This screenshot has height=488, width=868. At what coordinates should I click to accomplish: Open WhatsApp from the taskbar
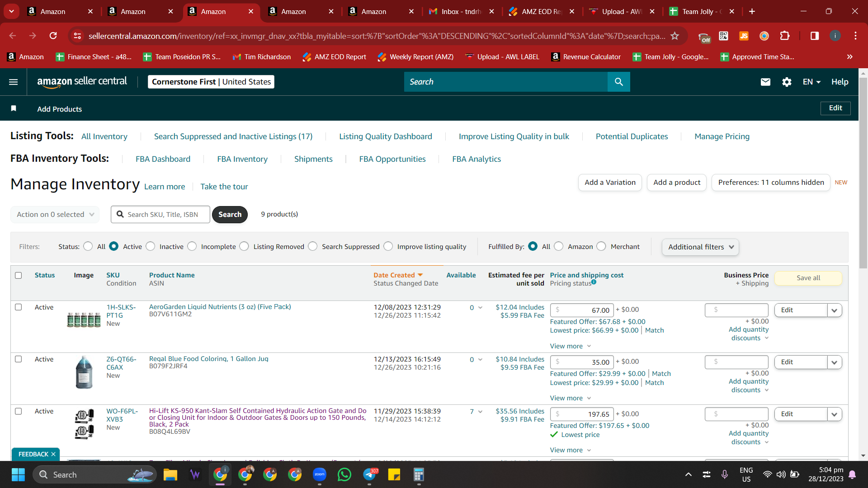click(344, 474)
